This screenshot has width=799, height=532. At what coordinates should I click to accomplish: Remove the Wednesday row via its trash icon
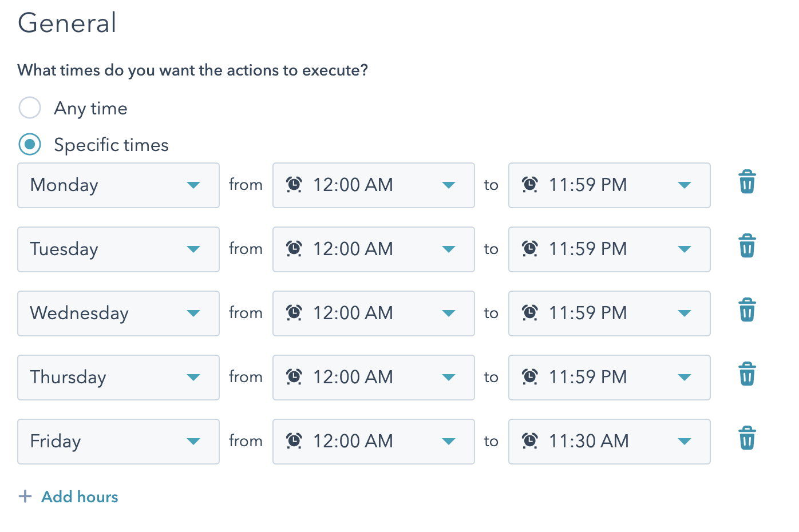747,310
